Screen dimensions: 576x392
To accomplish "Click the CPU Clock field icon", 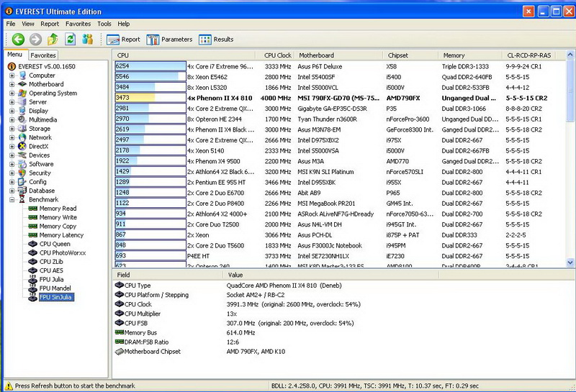I will (x=119, y=304).
